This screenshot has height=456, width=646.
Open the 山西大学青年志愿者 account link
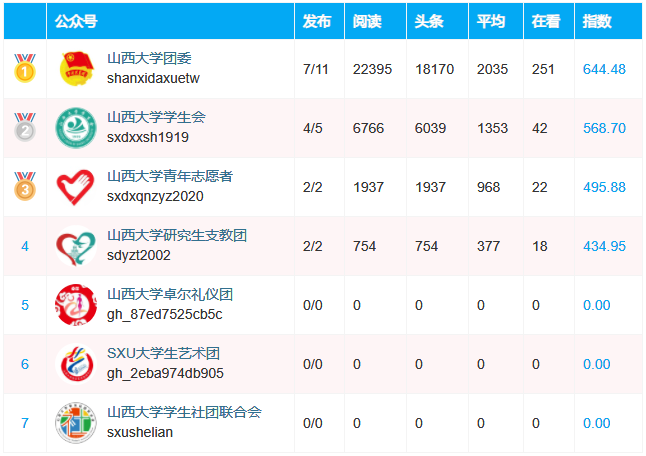tap(170, 176)
